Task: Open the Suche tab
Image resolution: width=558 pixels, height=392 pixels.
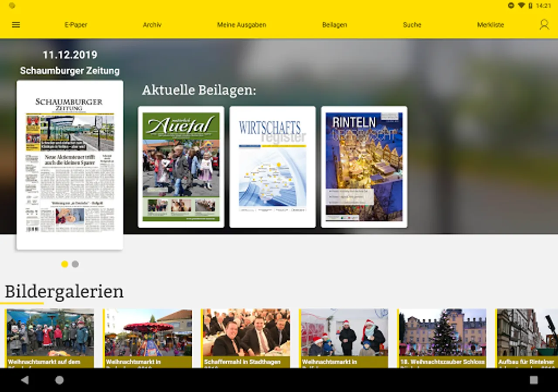Action: 412,25
